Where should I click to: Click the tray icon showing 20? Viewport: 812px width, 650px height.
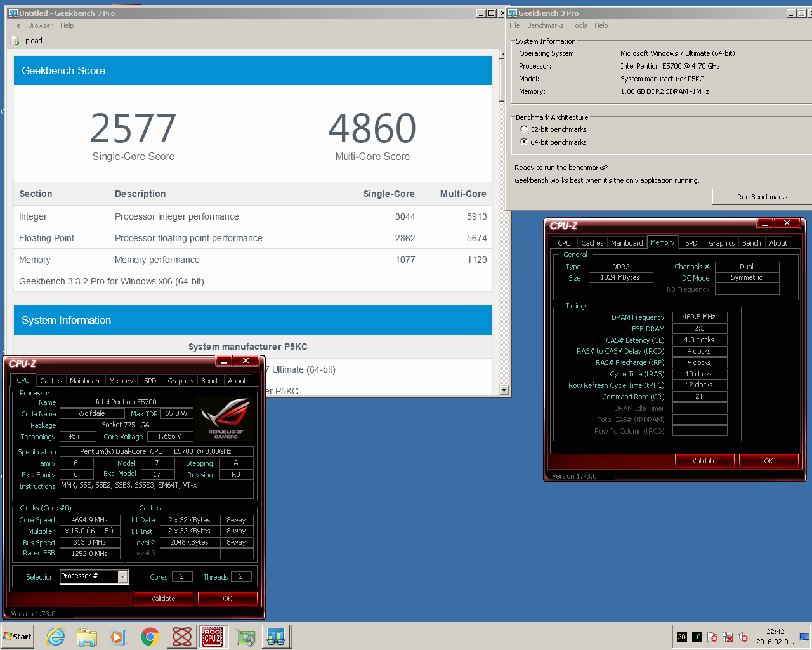point(681,637)
